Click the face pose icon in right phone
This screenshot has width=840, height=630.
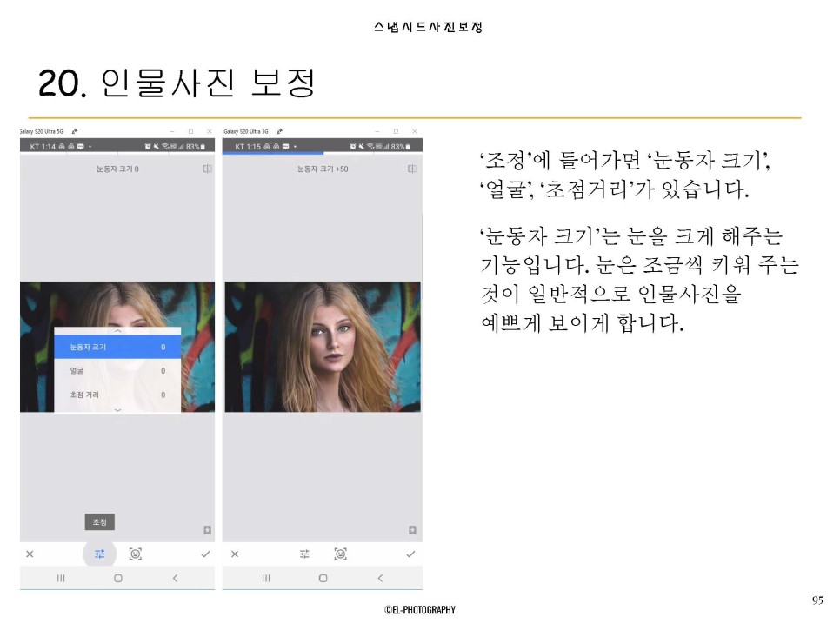point(340,554)
